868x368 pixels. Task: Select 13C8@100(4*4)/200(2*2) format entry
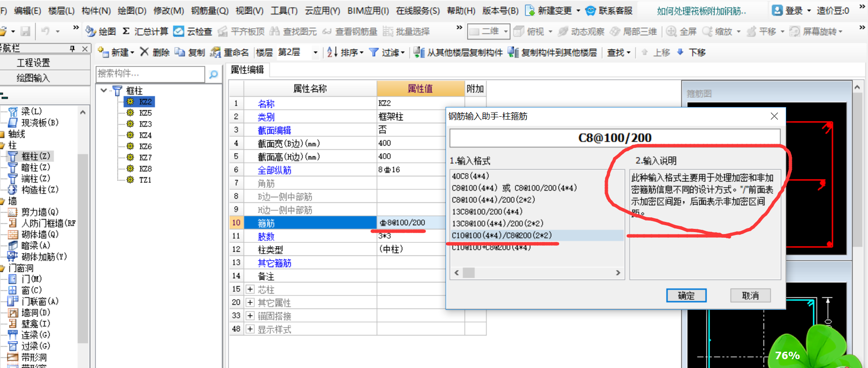point(498,223)
